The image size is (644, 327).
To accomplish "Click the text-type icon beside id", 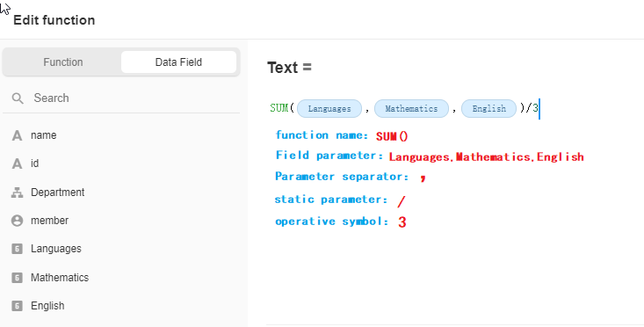I will point(17,163).
